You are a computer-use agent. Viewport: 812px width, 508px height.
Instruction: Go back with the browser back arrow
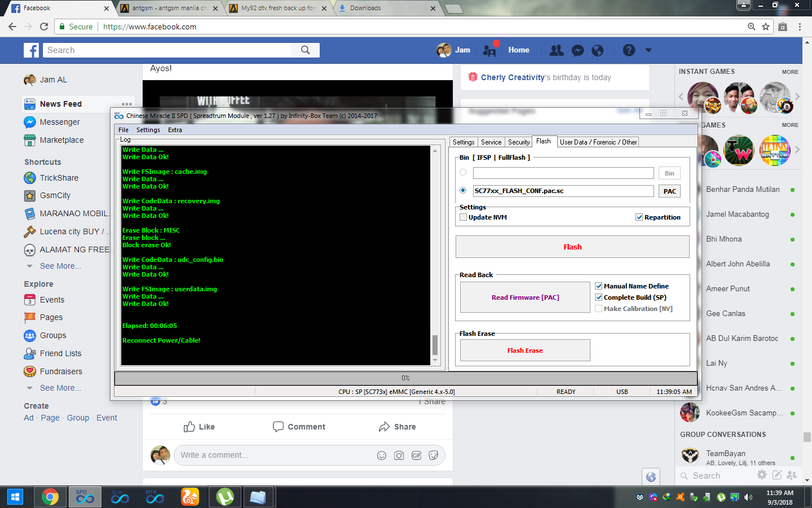[12, 27]
